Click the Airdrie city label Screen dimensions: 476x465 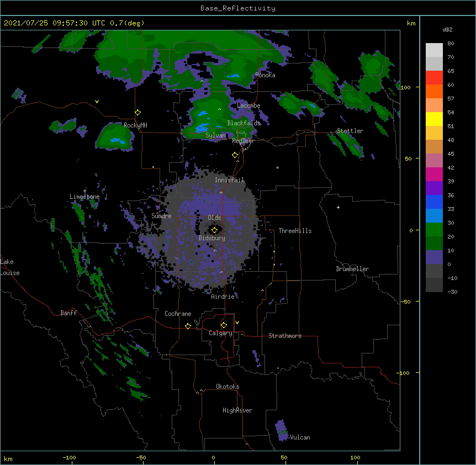point(223,297)
